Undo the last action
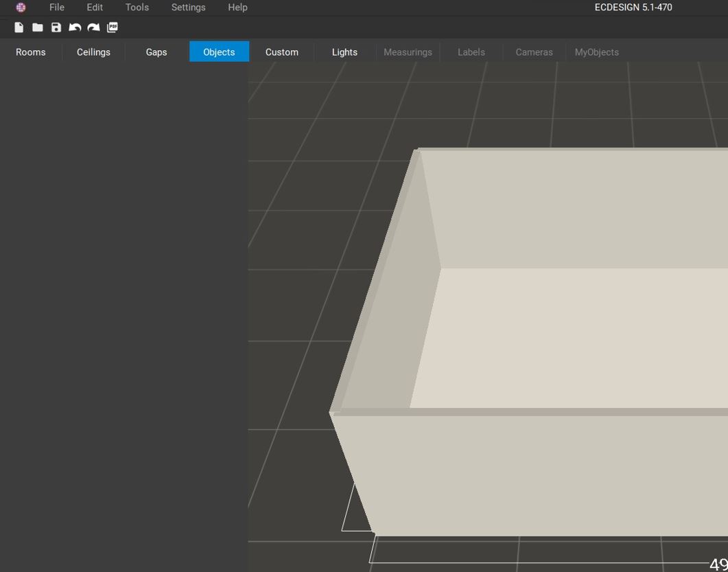Viewport: 728px width, 572px height. (x=74, y=27)
